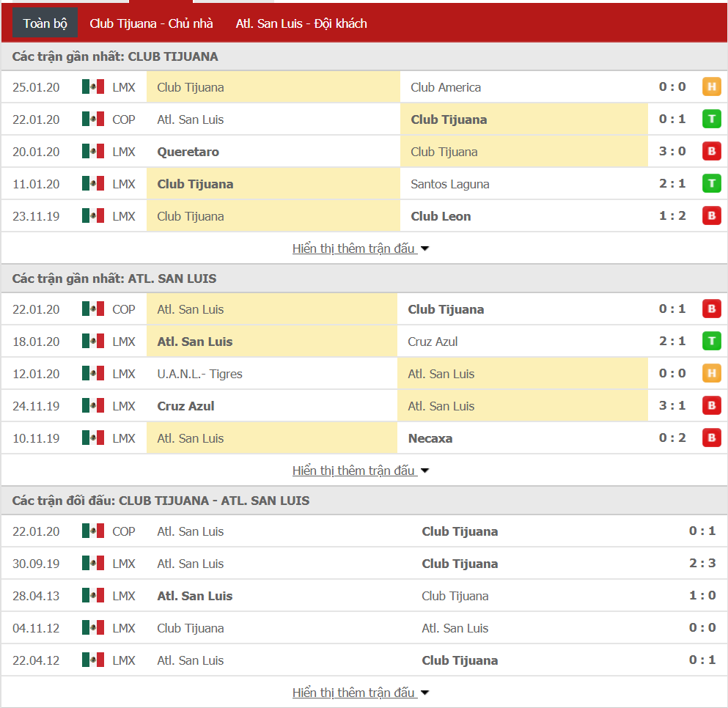
Task: Click the date 30.09.19
Action: pos(36,564)
